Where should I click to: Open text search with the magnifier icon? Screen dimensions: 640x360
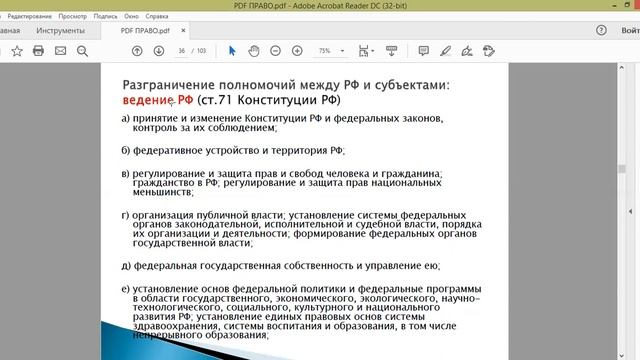point(82,51)
